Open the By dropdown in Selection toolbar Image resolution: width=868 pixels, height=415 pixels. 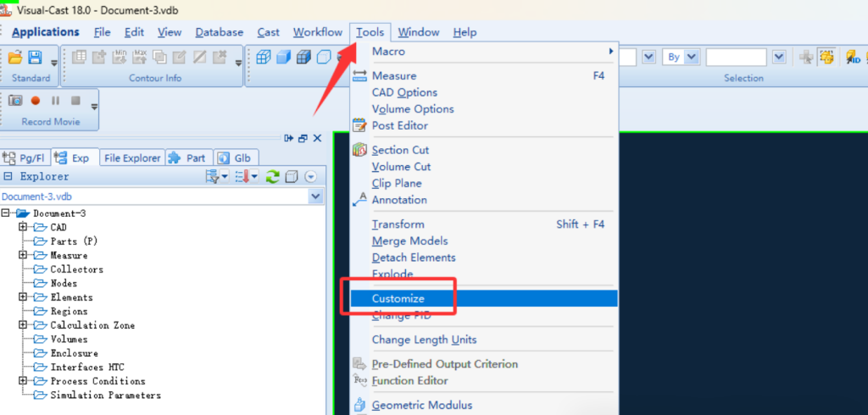click(x=692, y=58)
